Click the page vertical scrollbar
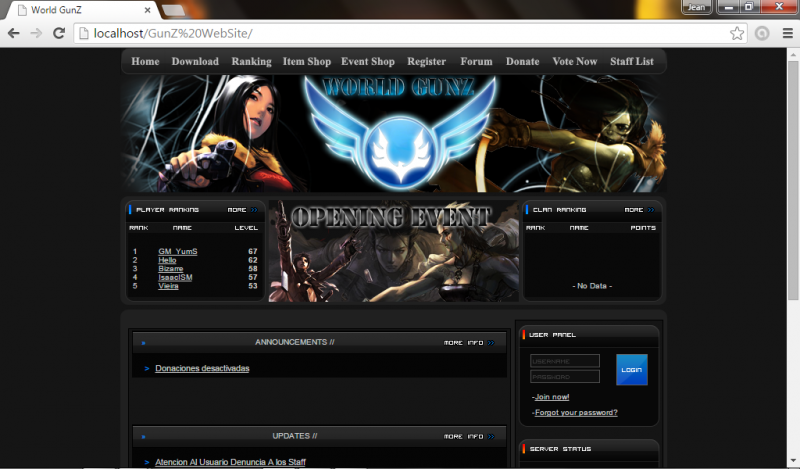800x469 pixels. (793, 180)
